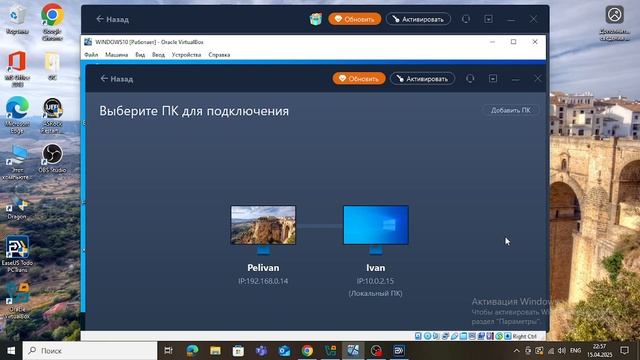640x360 pixels.
Task: Show hidden system tray icons
Action: (x=516, y=351)
